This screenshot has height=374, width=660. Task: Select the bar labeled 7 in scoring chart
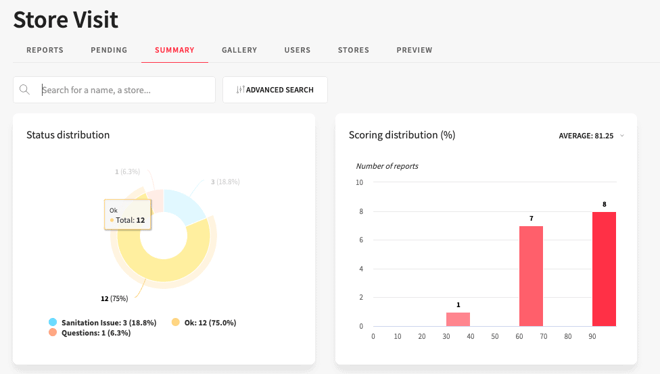531,276
